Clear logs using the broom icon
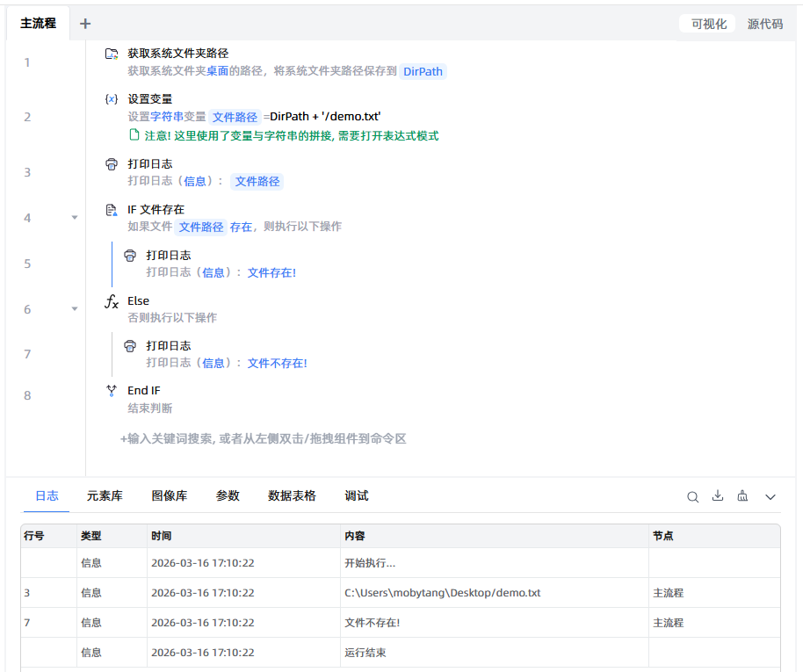This screenshot has height=672, width=803. [743, 496]
